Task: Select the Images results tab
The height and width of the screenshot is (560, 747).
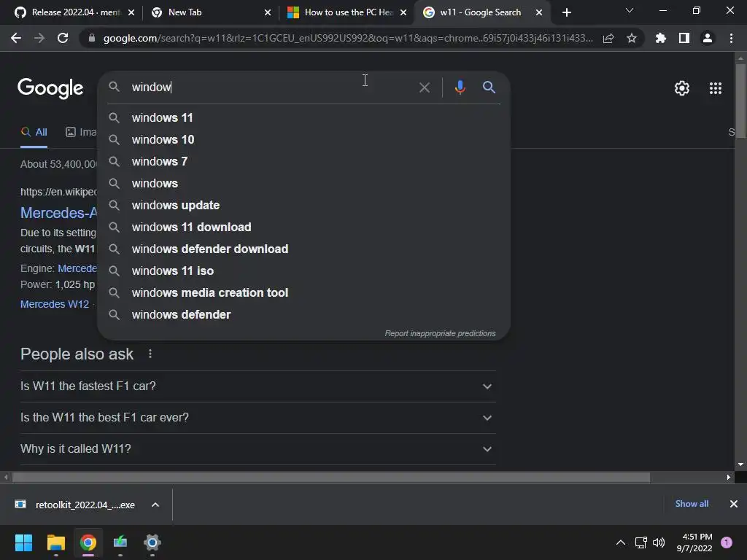Action: pos(81,133)
